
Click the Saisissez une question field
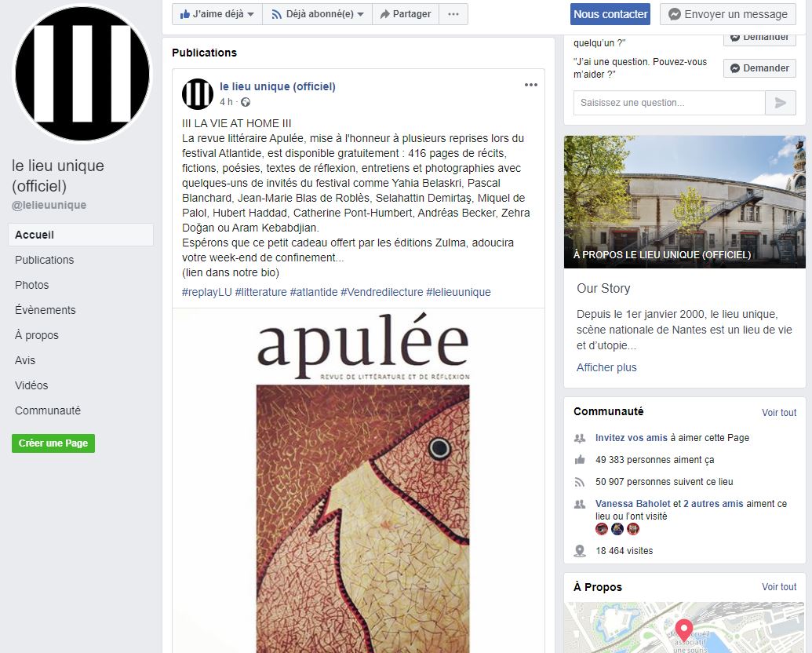[669, 103]
